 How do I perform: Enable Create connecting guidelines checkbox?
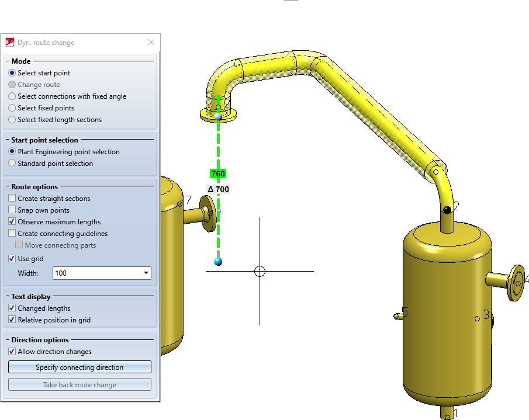click(x=12, y=234)
